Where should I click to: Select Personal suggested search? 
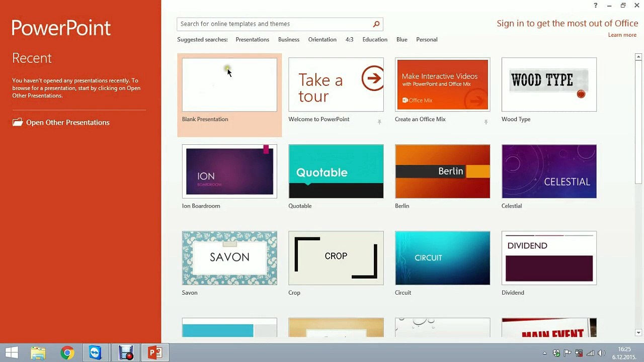pyautogui.click(x=427, y=39)
